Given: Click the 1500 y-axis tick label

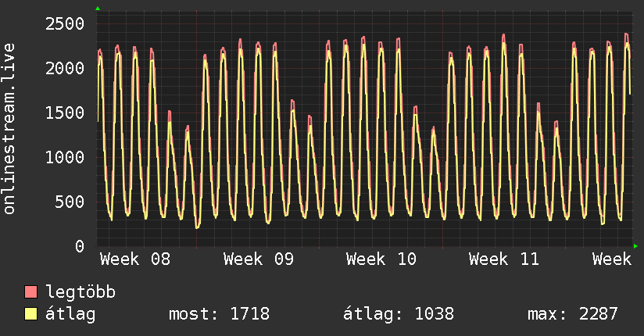Looking at the screenshot, I should click(x=63, y=113).
